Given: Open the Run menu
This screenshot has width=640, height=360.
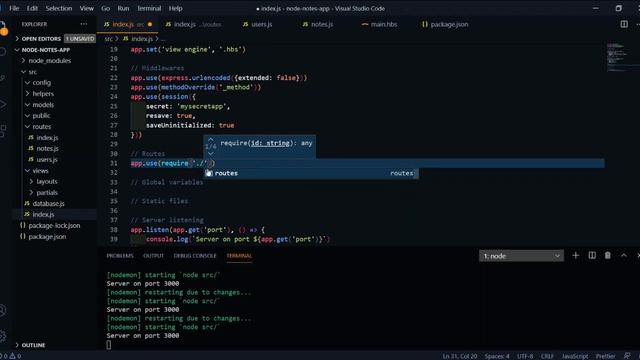Looking at the screenshot, I should click(123, 8).
